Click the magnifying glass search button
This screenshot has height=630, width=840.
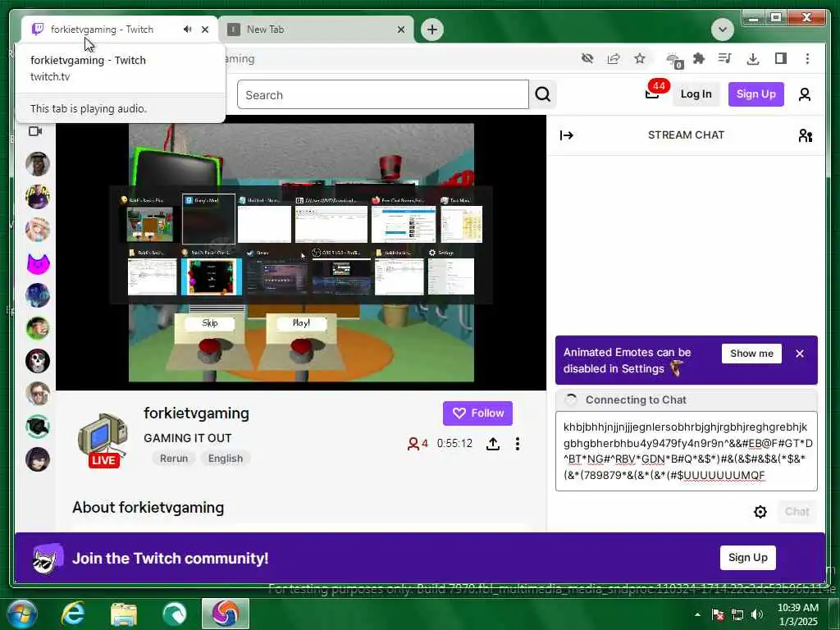tap(543, 95)
